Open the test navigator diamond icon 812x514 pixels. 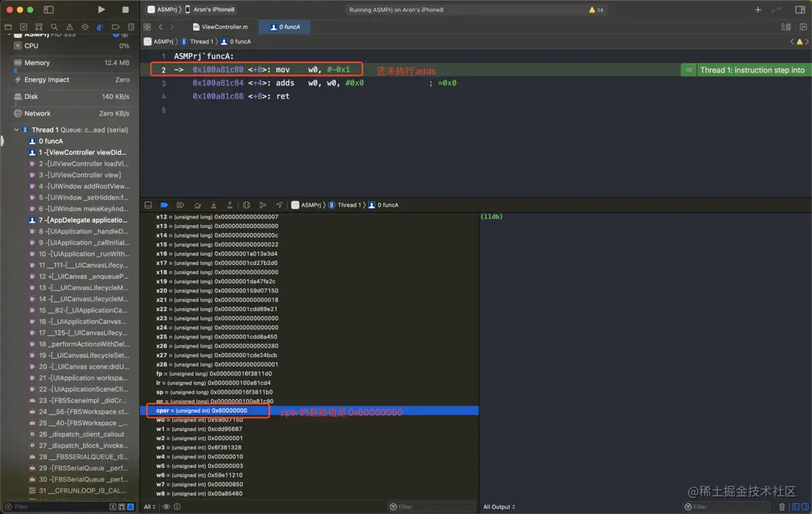coord(85,27)
